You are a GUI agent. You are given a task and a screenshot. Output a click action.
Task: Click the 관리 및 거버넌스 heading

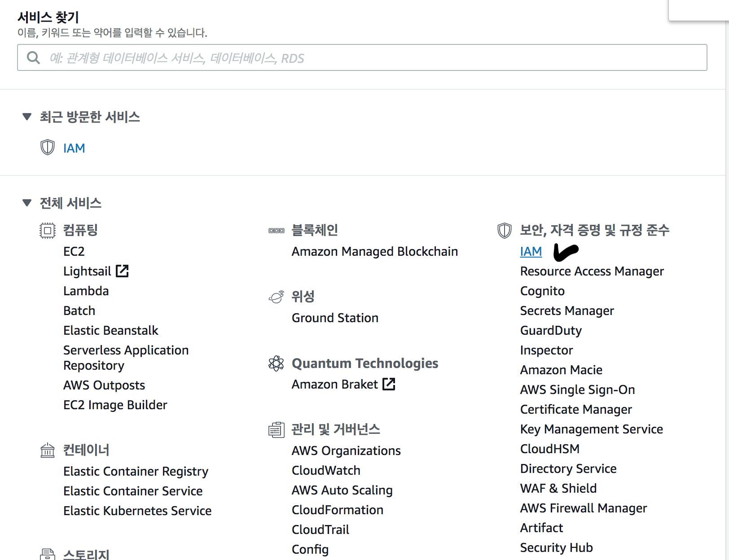click(x=336, y=429)
